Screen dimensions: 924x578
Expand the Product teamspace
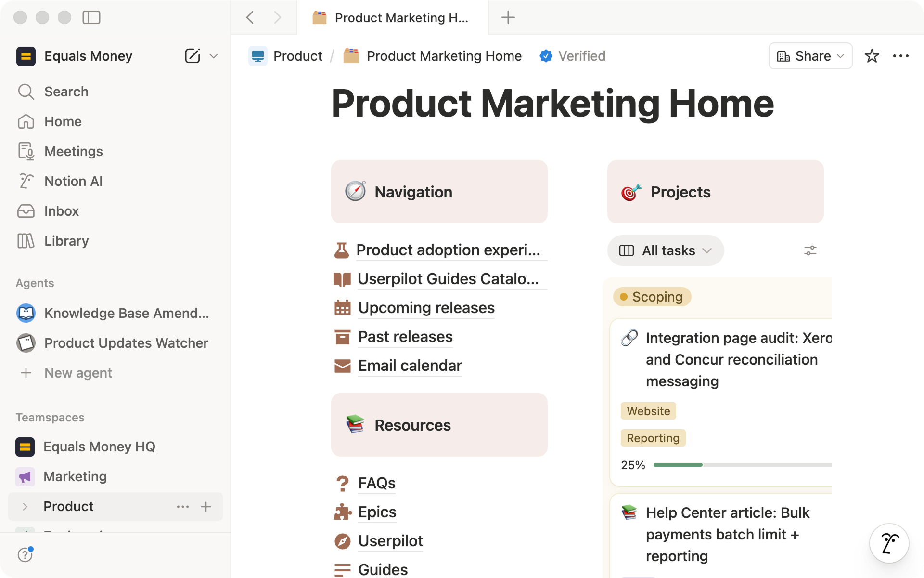24,507
